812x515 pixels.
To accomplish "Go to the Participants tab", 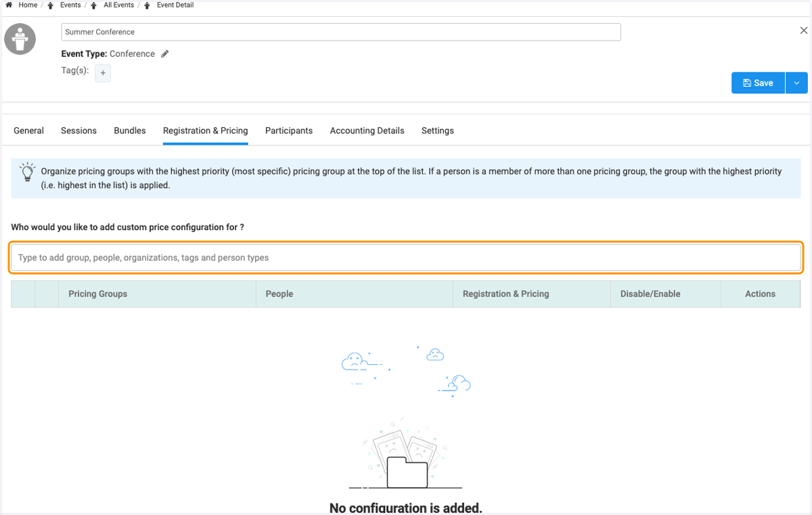I will pos(289,131).
